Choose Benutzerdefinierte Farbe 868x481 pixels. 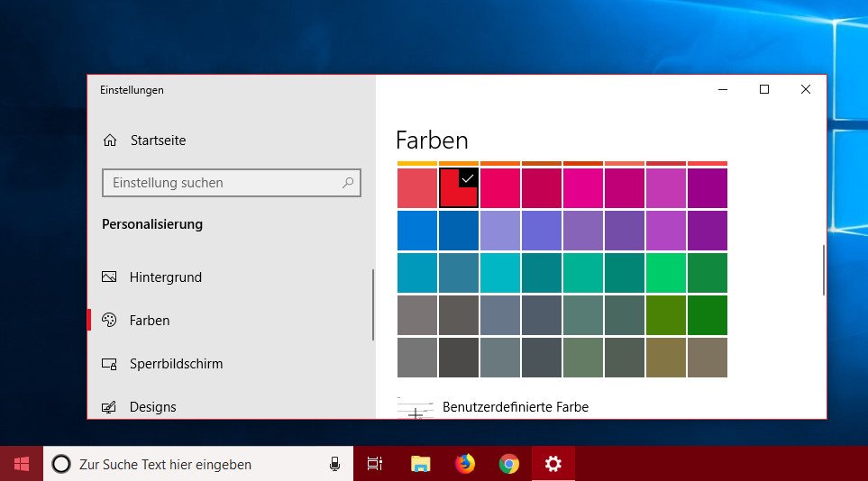pos(516,407)
